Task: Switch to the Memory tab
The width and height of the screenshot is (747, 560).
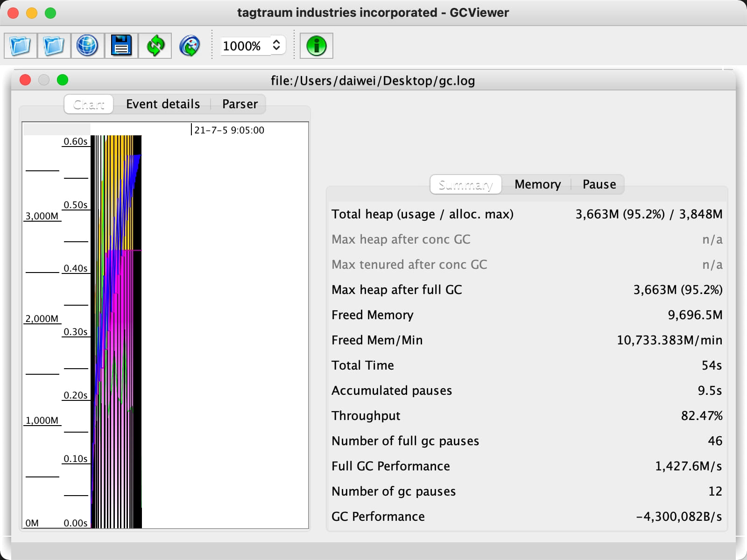Action: click(537, 184)
